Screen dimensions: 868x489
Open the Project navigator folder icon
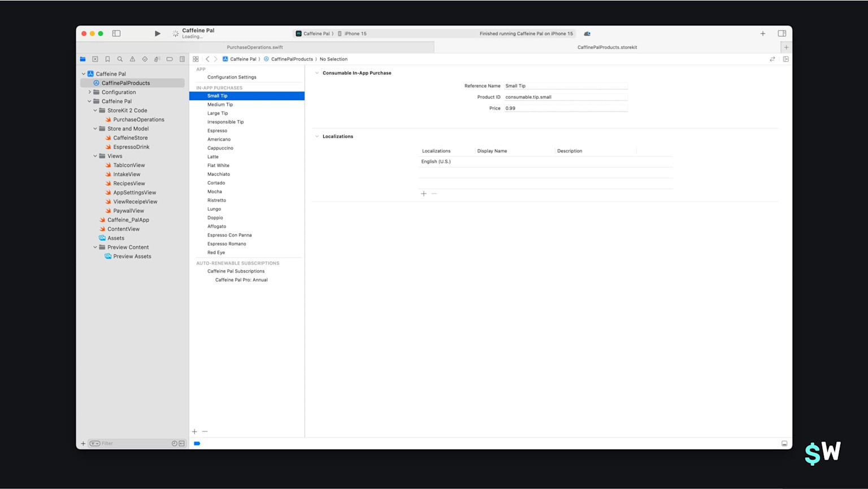coord(83,59)
